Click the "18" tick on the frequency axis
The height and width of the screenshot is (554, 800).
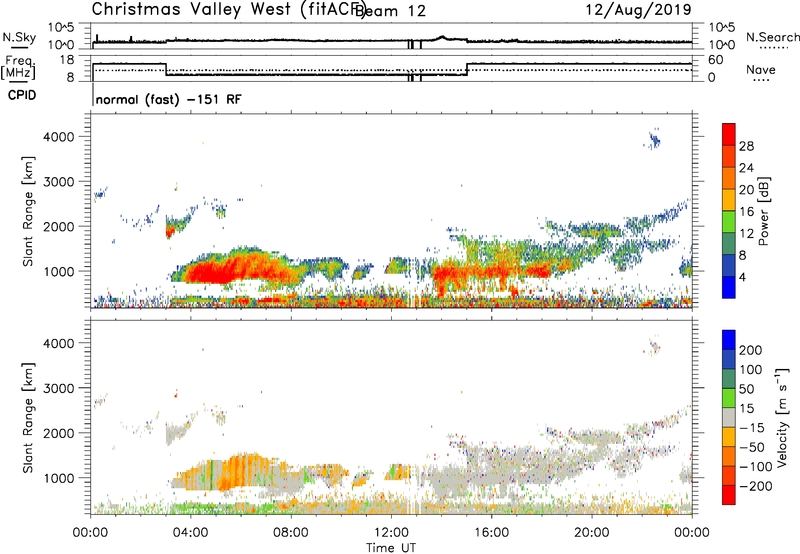67,60
